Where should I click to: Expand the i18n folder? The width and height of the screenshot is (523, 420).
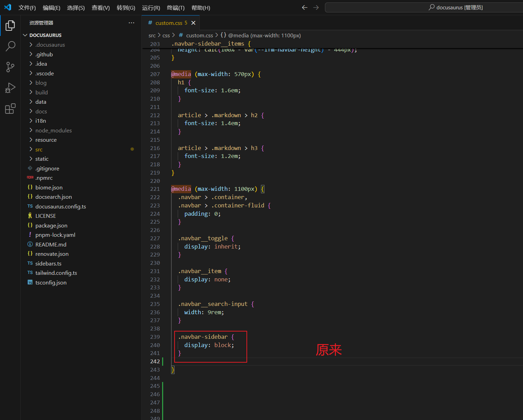[81, 121]
